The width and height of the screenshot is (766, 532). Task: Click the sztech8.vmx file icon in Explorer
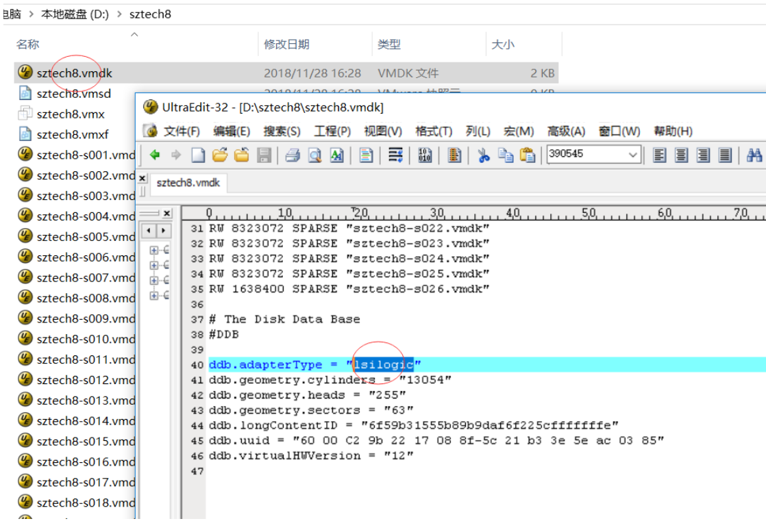[25, 113]
